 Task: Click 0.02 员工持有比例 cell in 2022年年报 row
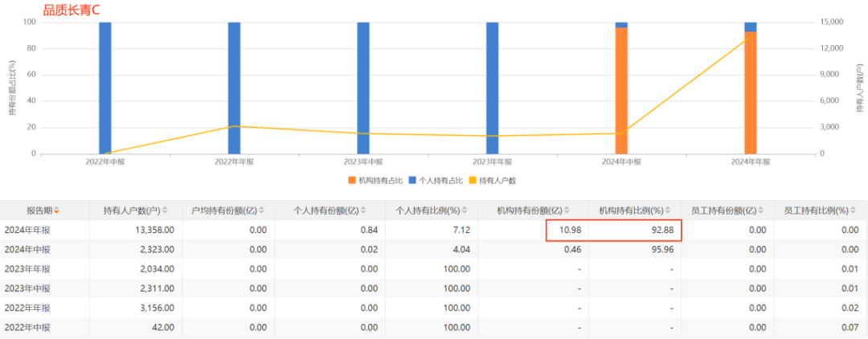pyautogui.click(x=850, y=308)
